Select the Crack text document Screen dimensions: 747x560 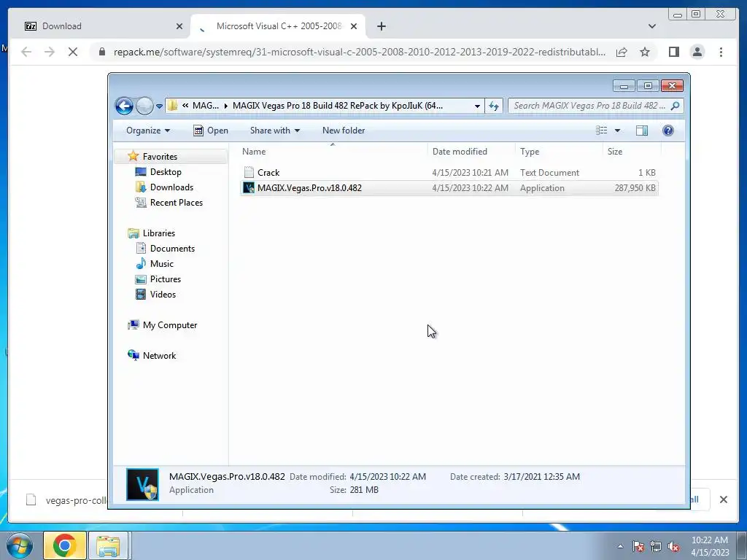click(449, 172)
